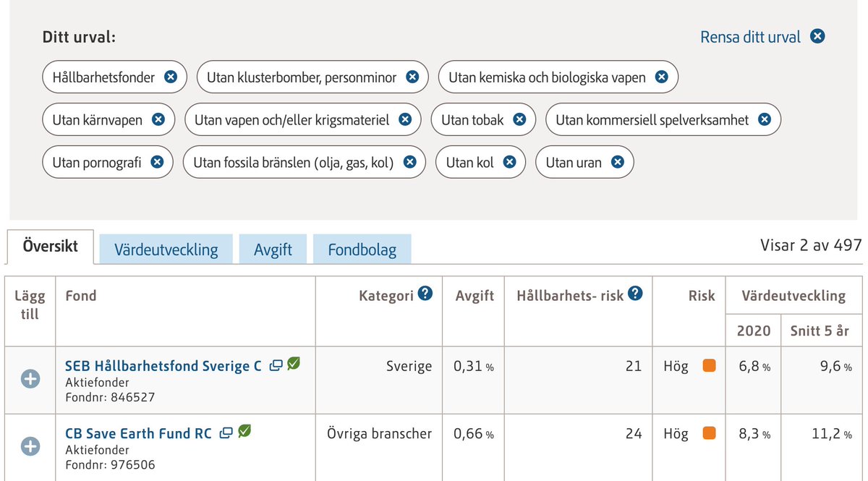Click the Lägg till column header

point(30,305)
